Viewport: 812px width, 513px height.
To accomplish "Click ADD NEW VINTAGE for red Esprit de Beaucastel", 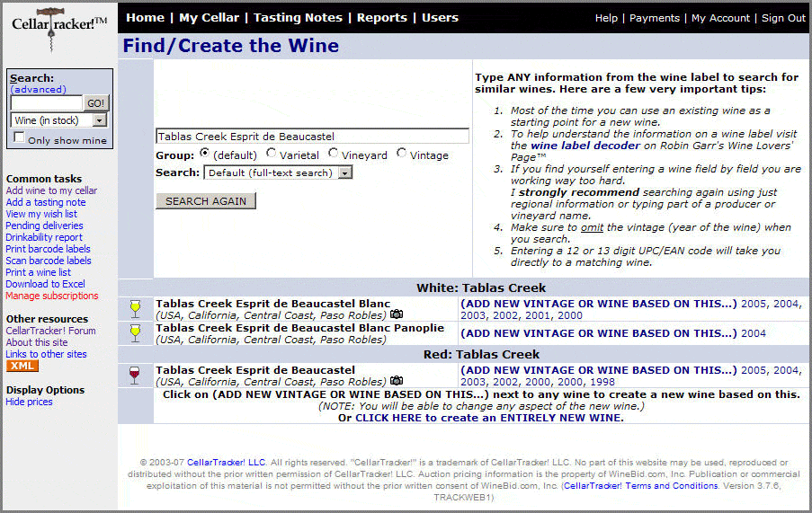I will point(599,370).
